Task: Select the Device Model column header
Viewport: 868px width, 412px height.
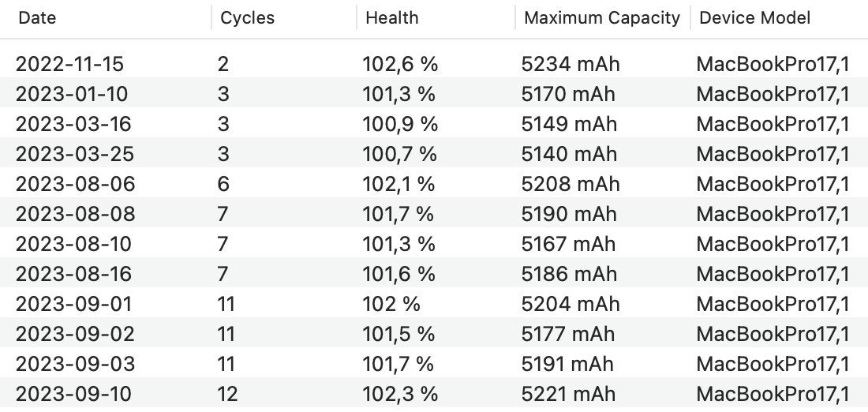Action: tap(754, 17)
